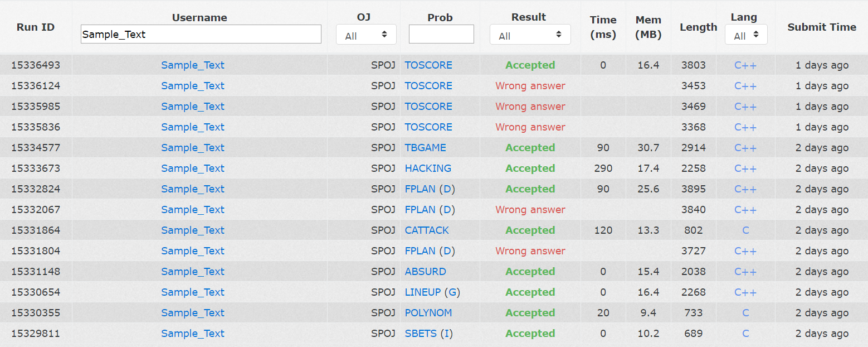Click the I link beside SBETS

point(446,334)
